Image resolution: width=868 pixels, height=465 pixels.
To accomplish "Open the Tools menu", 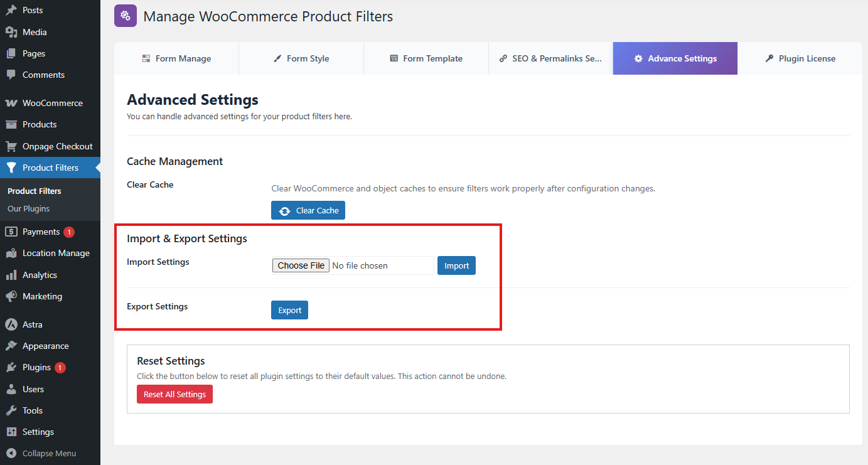I will click(50, 410).
